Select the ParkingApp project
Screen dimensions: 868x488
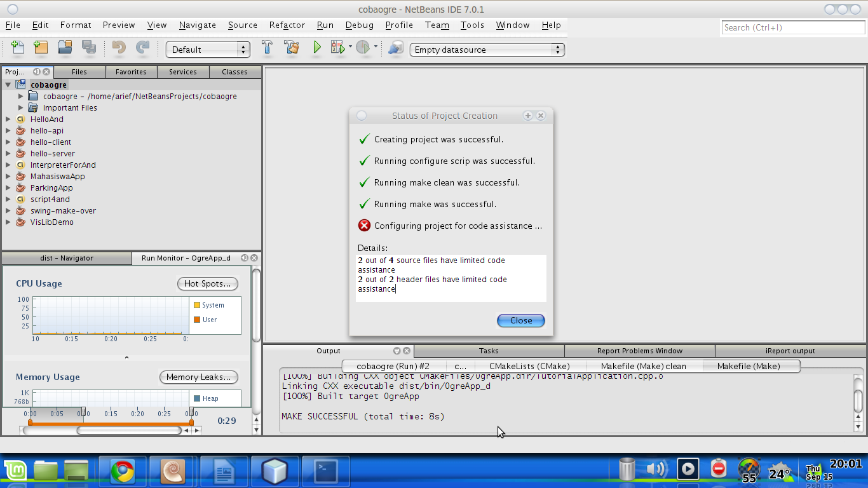coord(51,187)
